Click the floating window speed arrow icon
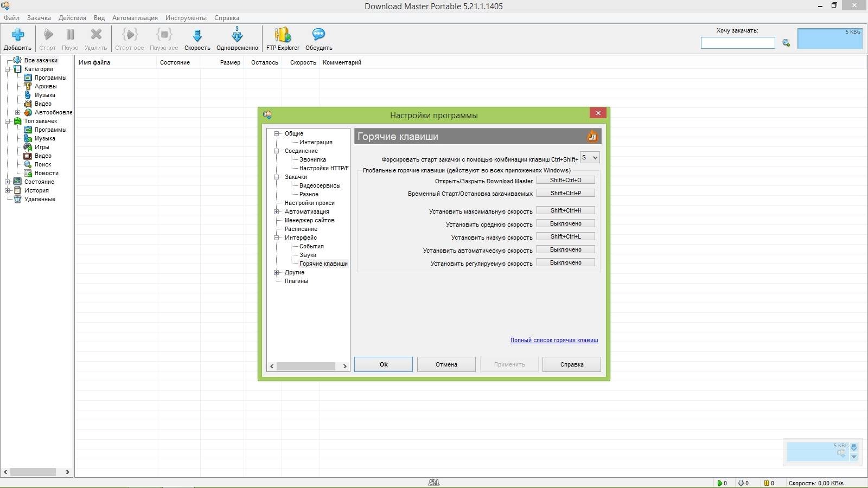Image resolution: width=868 pixels, height=488 pixels. click(x=854, y=447)
